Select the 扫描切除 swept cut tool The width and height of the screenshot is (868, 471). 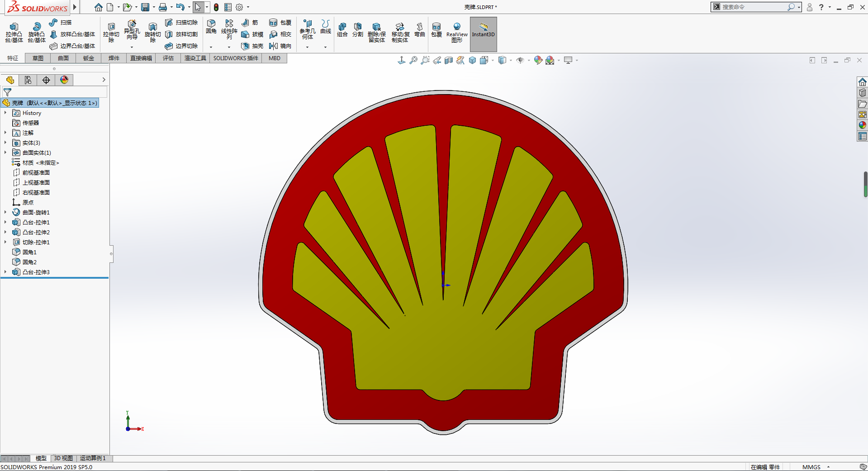point(181,23)
